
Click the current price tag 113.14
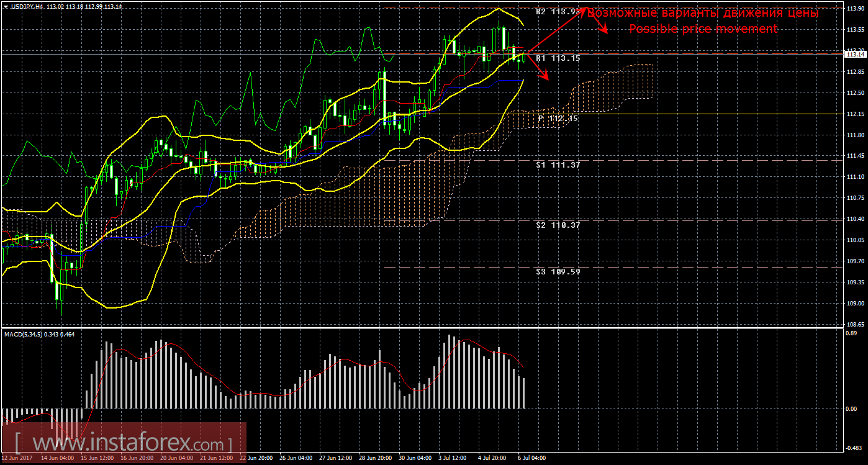point(855,55)
